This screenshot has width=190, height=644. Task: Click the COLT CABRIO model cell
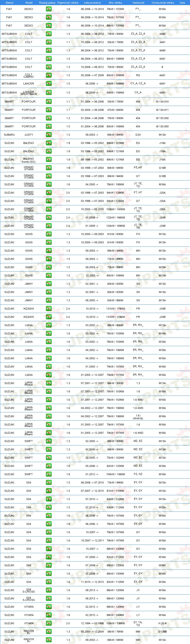29,76
